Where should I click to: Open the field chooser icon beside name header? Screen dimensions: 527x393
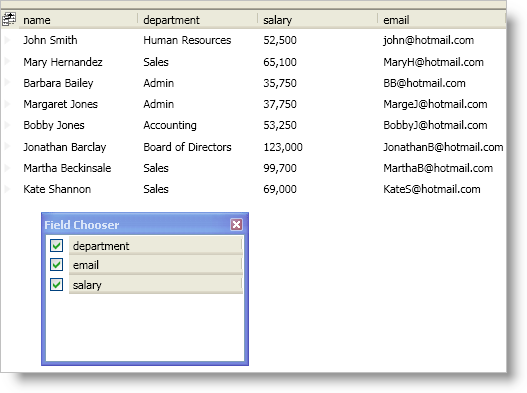9,19
